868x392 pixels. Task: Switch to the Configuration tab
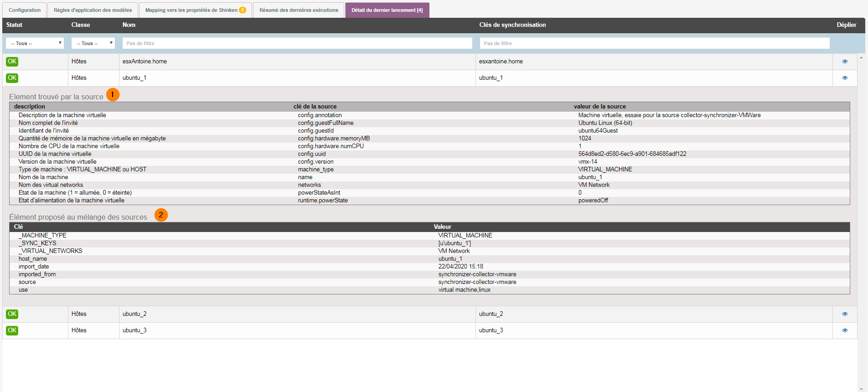tap(25, 10)
